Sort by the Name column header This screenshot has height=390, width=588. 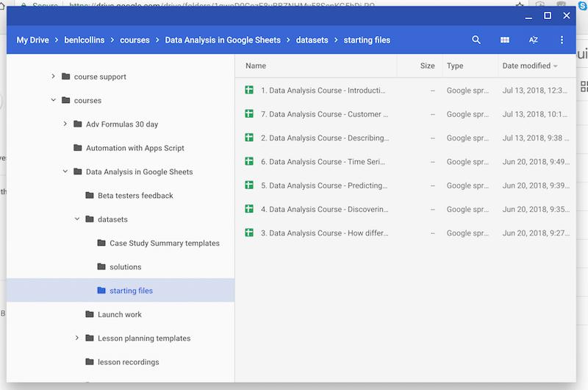[x=256, y=65]
